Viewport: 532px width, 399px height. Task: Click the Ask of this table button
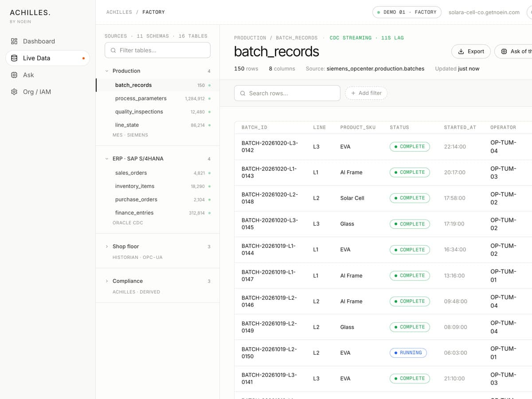(x=513, y=51)
